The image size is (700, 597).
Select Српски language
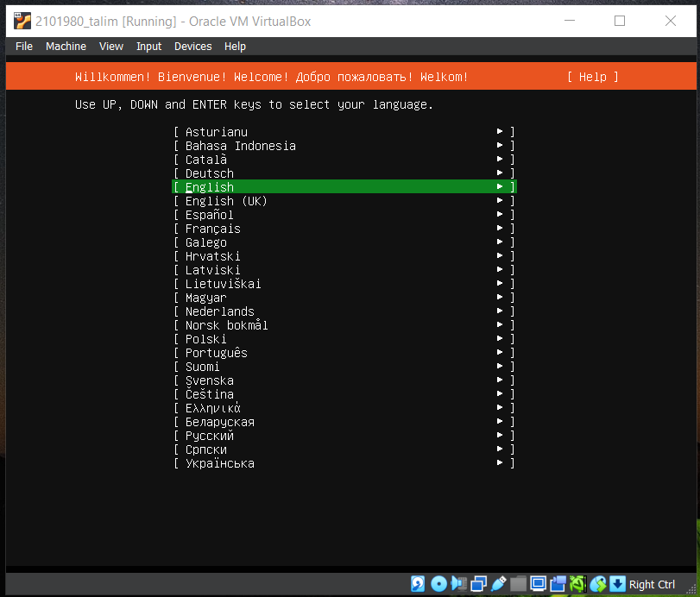click(x=344, y=449)
